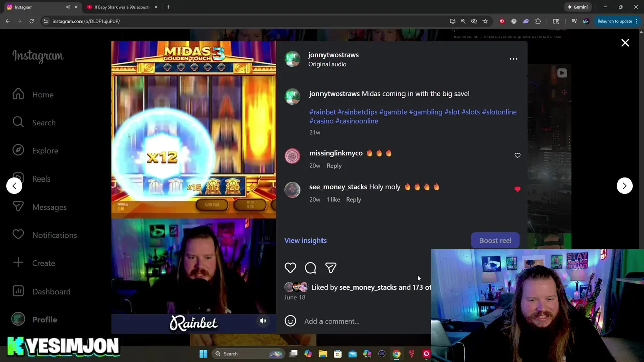Open the Mail app from the taskbar

point(352,354)
